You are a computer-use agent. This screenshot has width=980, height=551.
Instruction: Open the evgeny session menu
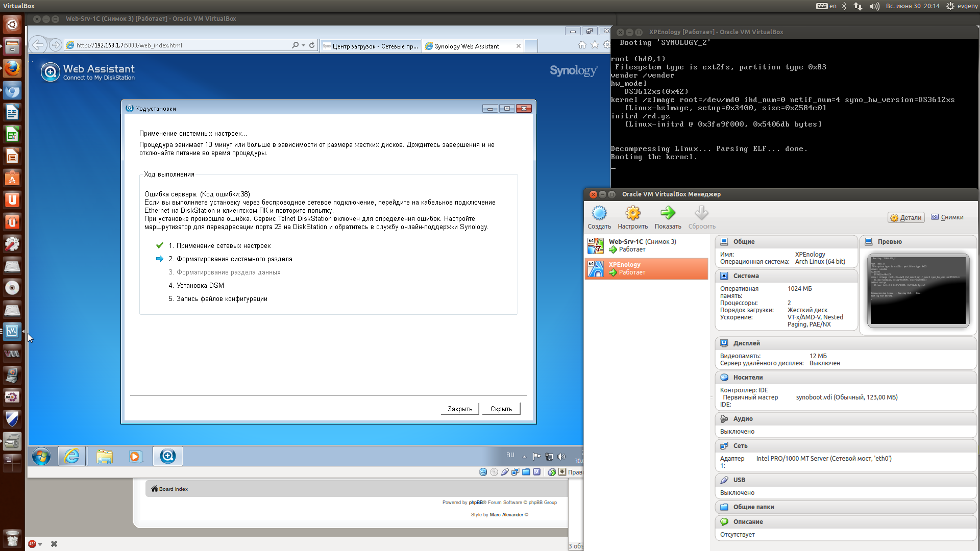(962, 6)
